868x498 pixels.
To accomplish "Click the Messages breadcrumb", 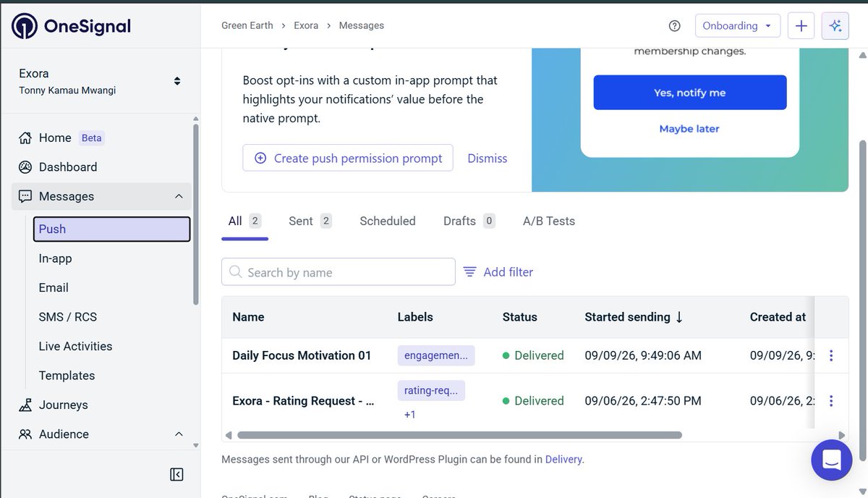I will [x=361, y=25].
